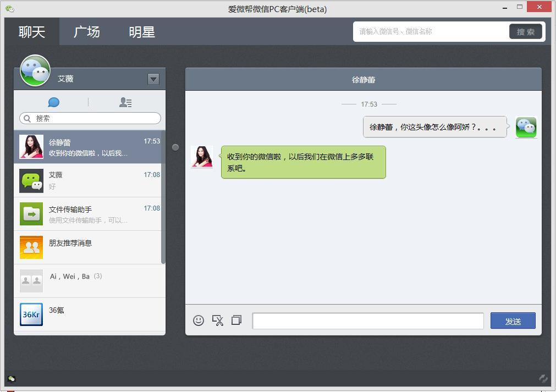556x392 pixels.
Task: Click 徐静蕾's avatar beside green message
Action: click(x=202, y=156)
